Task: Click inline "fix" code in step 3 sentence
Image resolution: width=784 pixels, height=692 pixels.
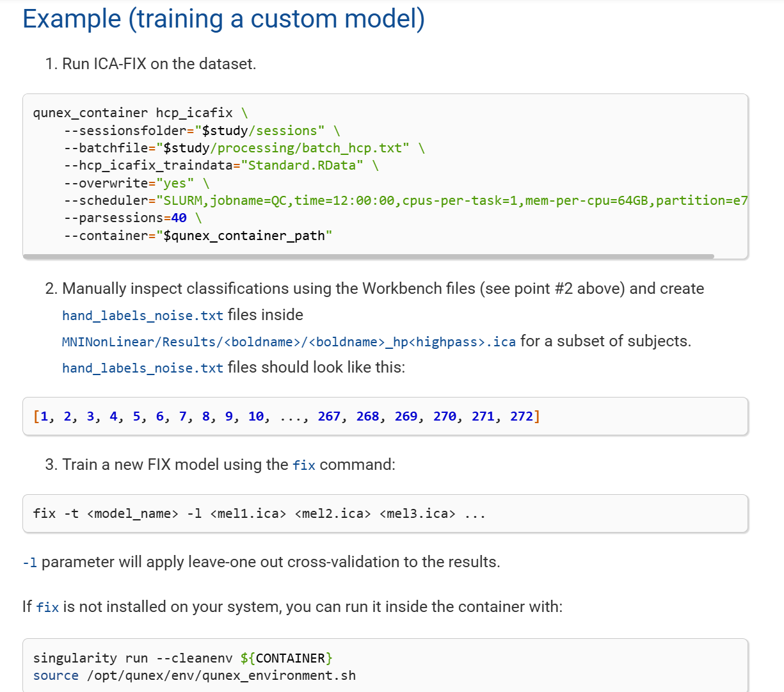Action: (303, 465)
